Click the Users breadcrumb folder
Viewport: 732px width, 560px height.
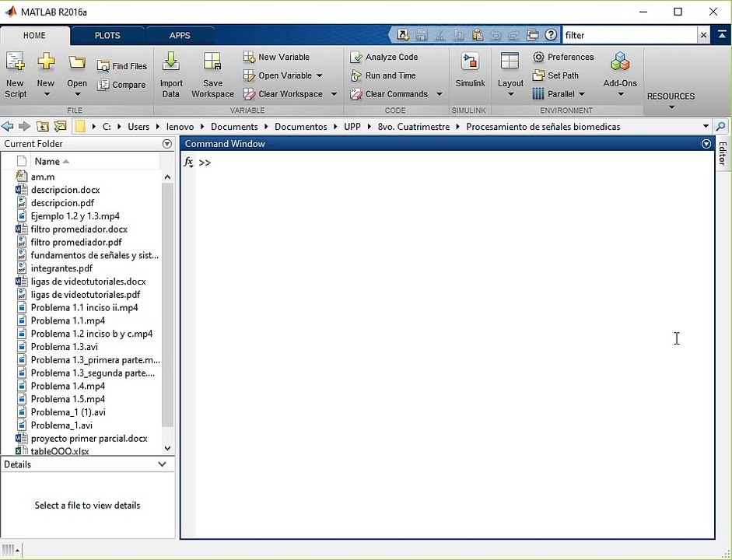(138, 127)
